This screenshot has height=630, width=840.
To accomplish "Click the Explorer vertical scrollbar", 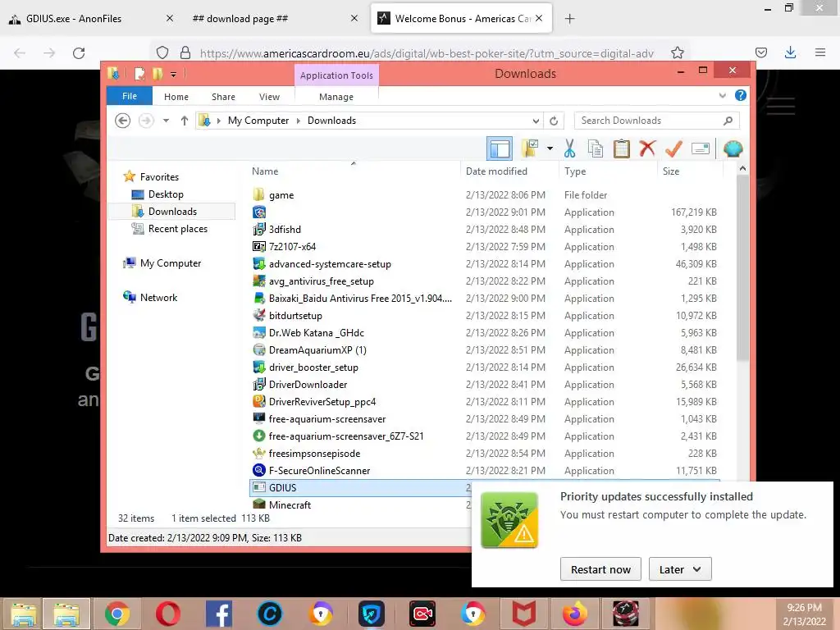I will point(742,268).
